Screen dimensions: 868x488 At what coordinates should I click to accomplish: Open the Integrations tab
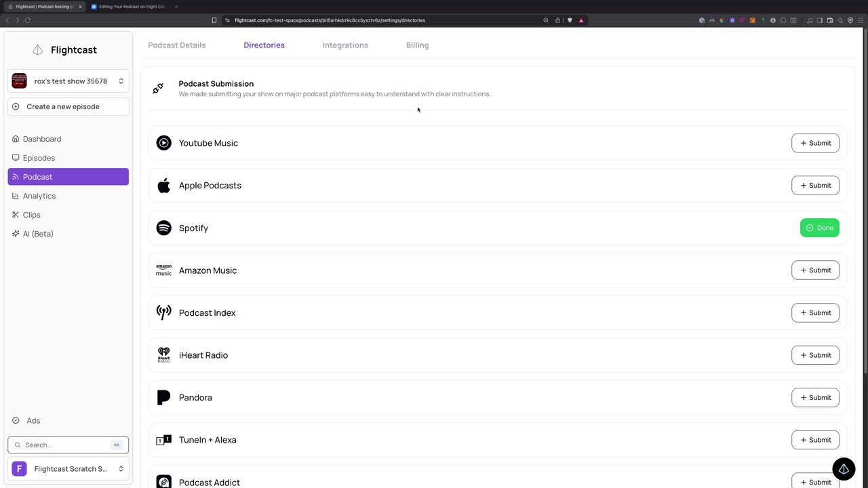[x=345, y=45]
